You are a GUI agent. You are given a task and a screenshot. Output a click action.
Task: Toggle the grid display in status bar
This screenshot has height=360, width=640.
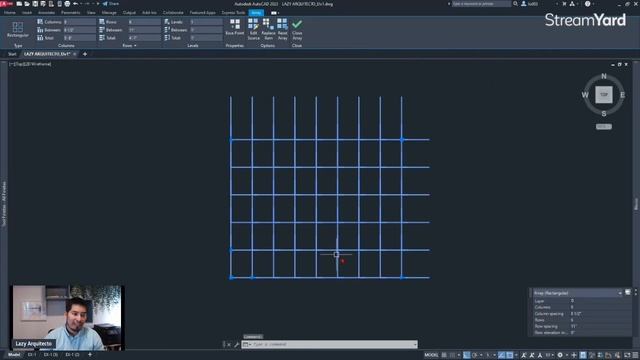444,355
